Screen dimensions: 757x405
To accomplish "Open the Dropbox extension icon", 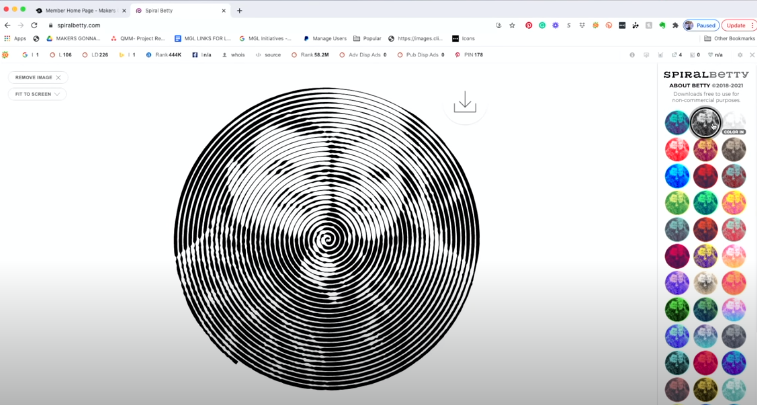I will [582, 25].
